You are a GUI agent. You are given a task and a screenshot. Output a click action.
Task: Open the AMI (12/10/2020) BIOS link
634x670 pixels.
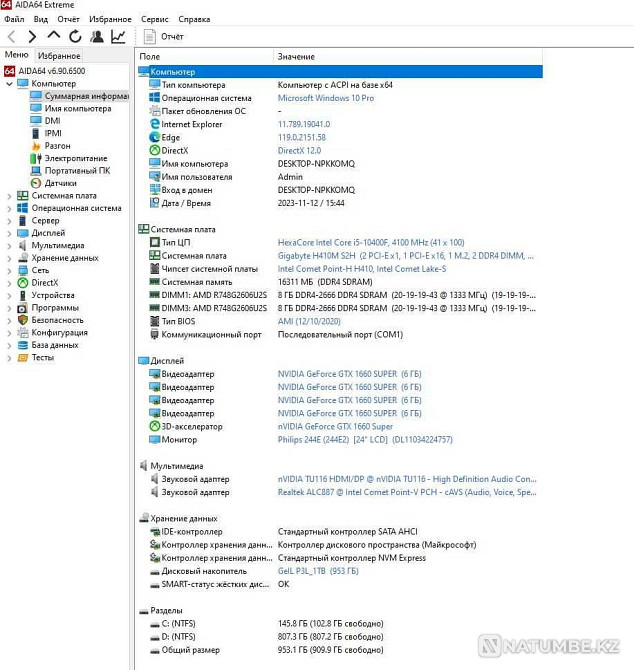tap(309, 321)
